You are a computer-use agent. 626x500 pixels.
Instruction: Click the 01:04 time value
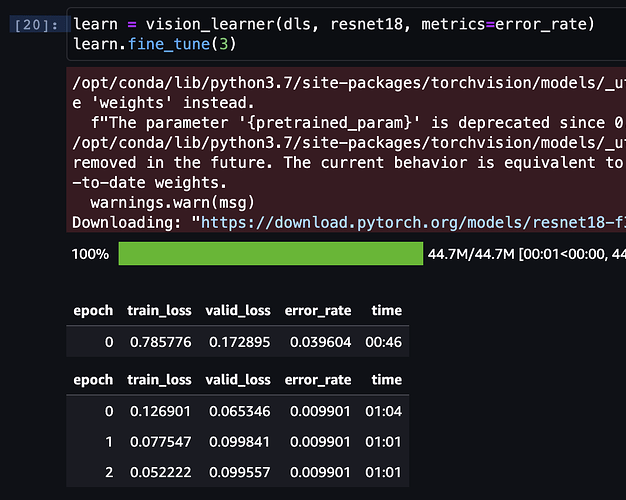point(386,411)
